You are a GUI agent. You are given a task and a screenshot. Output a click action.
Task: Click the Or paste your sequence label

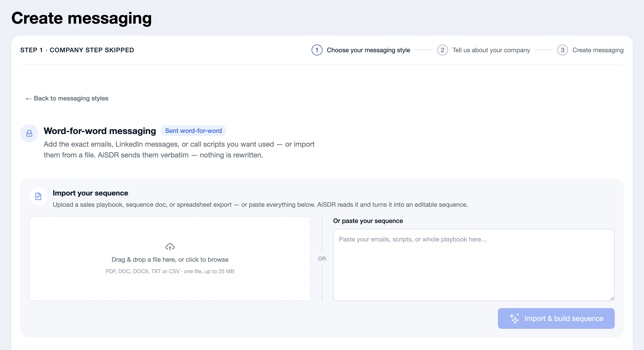coord(368,221)
